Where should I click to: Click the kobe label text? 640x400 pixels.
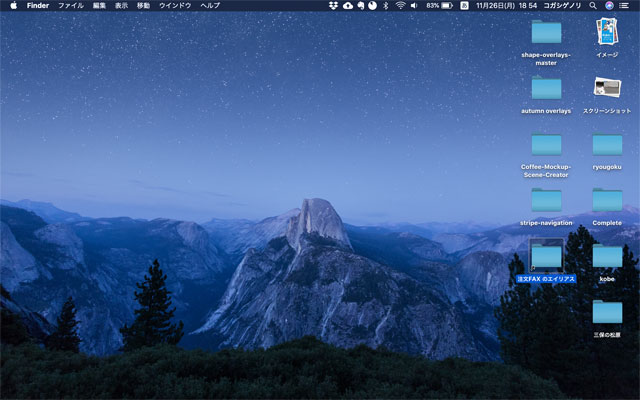pos(607,279)
